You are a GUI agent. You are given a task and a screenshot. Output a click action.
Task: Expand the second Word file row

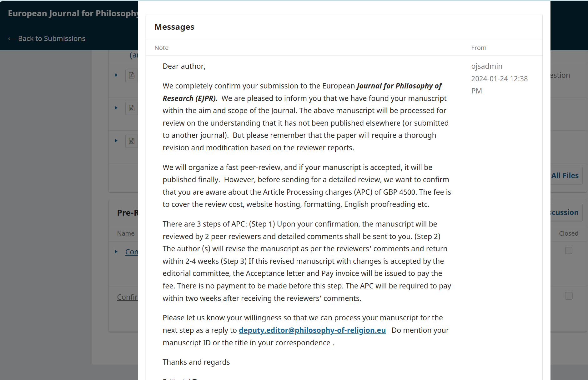coord(116,141)
